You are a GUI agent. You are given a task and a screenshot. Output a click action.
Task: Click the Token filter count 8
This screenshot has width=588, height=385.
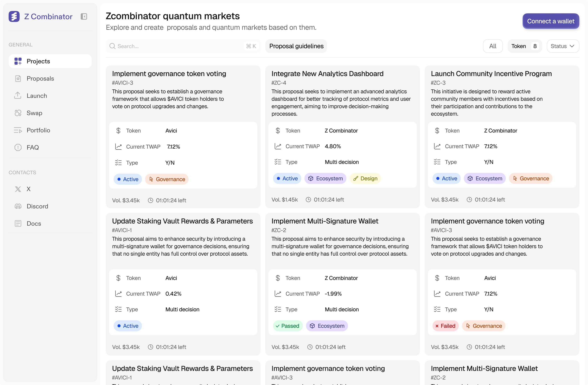(x=535, y=46)
